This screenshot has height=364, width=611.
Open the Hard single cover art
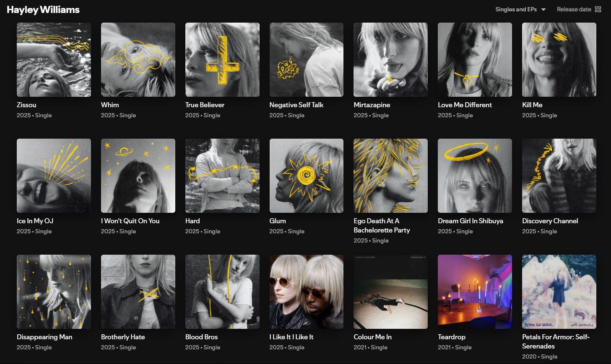tap(222, 176)
